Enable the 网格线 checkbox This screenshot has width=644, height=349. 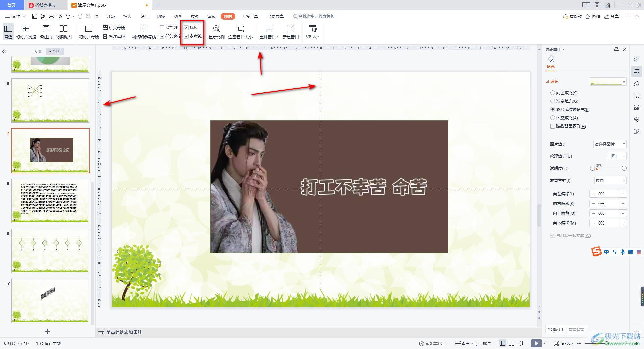click(x=162, y=28)
